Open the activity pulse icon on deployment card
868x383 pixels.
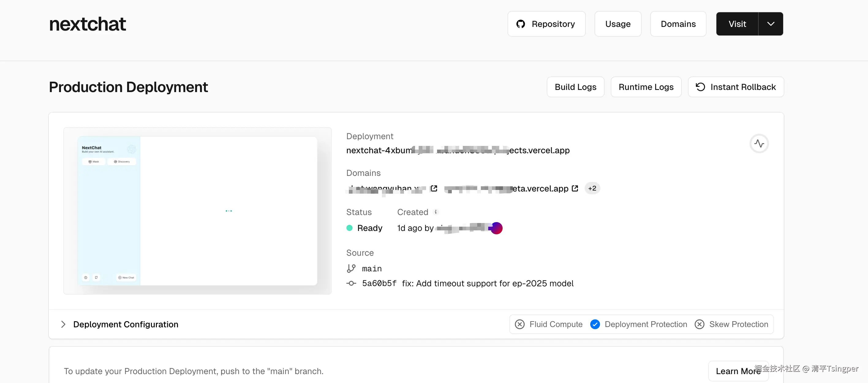pos(759,144)
